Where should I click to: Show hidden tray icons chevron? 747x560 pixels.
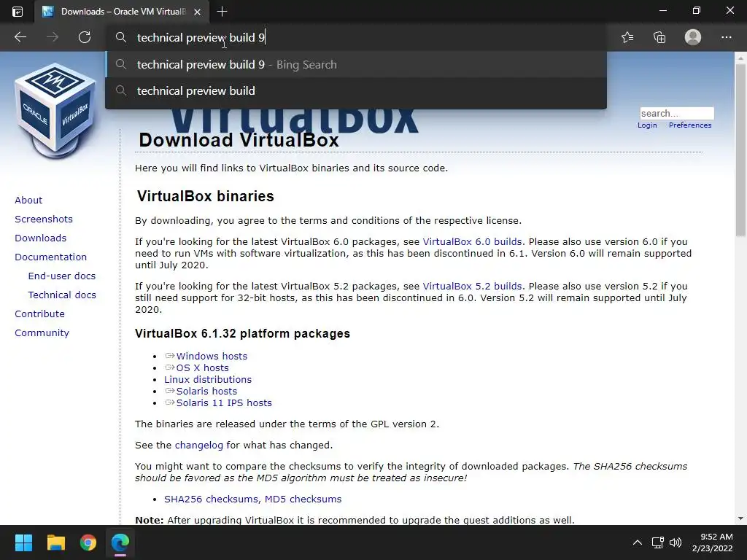click(638, 542)
